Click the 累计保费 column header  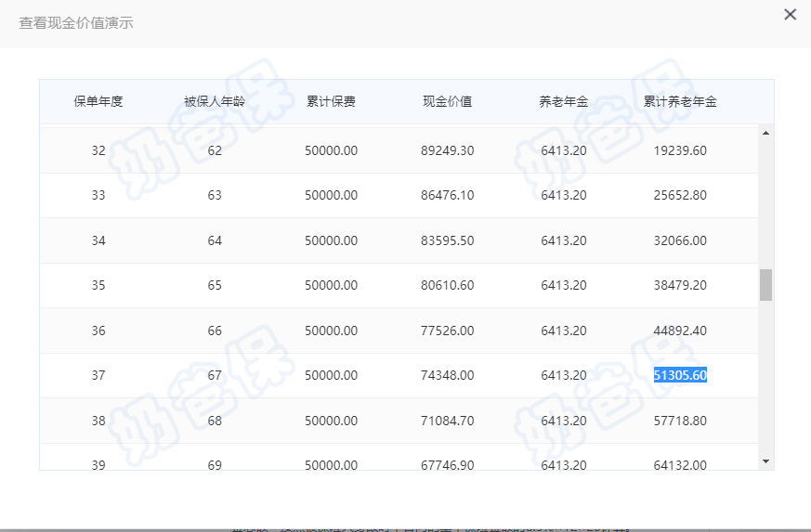(x=331, y=101)
